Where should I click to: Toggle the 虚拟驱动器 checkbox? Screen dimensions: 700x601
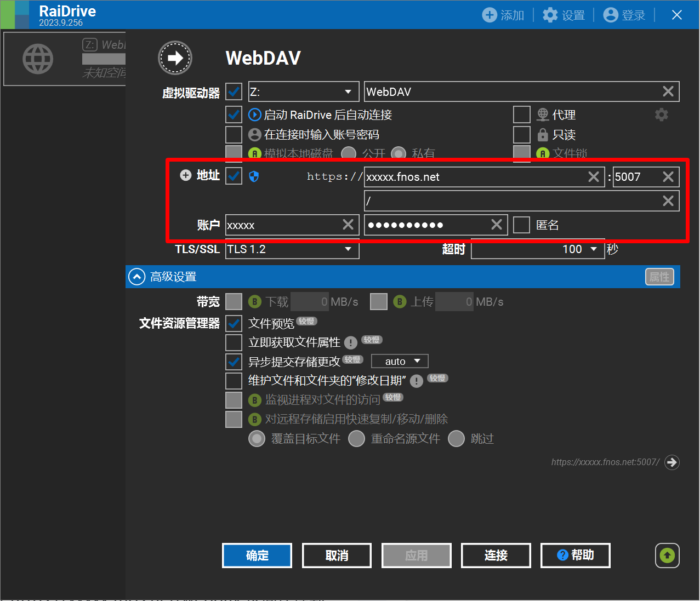coord(234,91)
